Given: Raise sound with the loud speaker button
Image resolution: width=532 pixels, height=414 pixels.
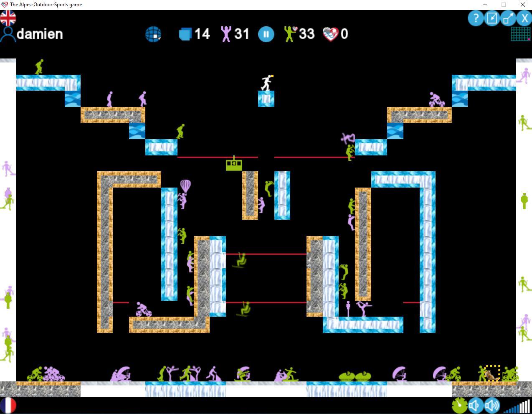Looking at the screenshot, I should pyautogui.click(x=491, y=405).
